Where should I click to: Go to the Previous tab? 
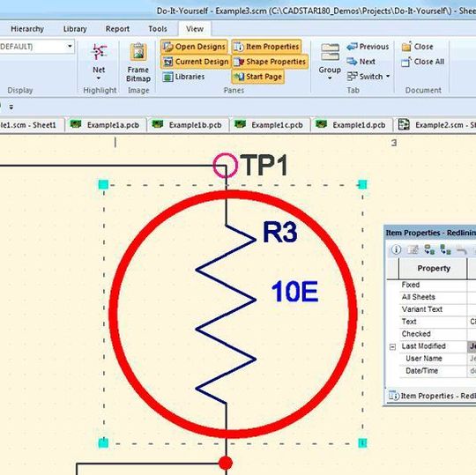[368, 47]
